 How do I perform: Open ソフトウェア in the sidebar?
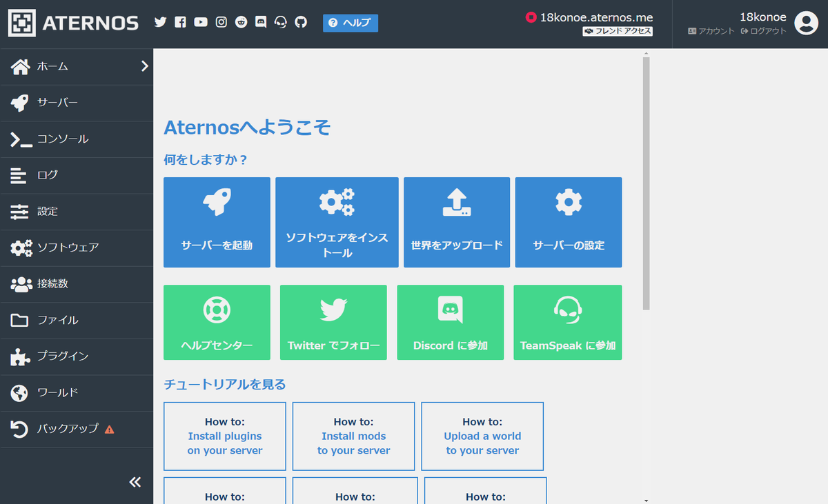click(77, 248)
